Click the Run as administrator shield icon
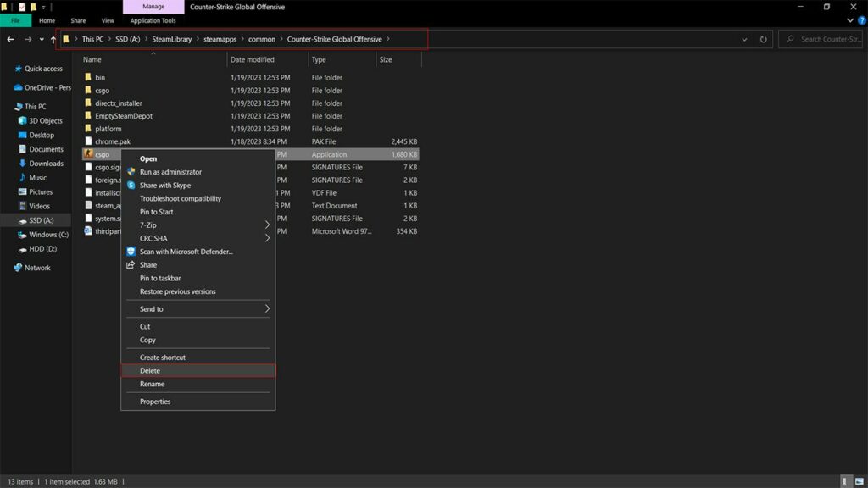Image resolution: width=868 pixels, height=488 pixels. point(131,172)
